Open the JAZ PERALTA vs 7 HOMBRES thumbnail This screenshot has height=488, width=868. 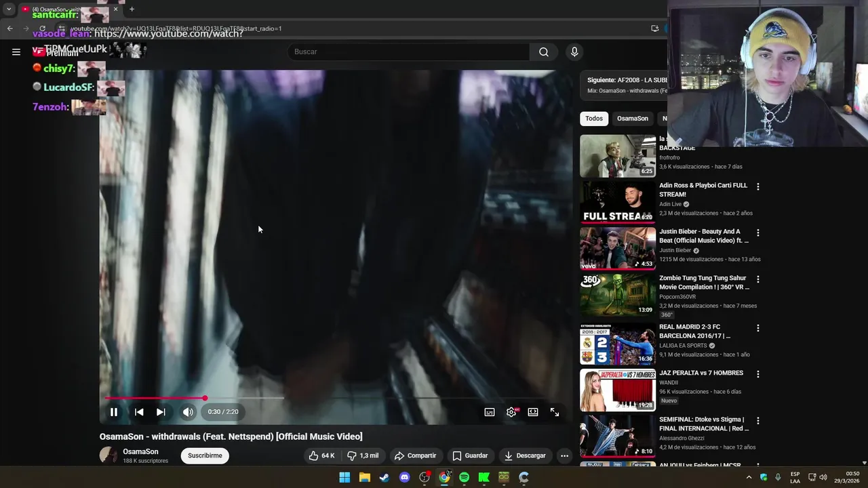[618, 390]
